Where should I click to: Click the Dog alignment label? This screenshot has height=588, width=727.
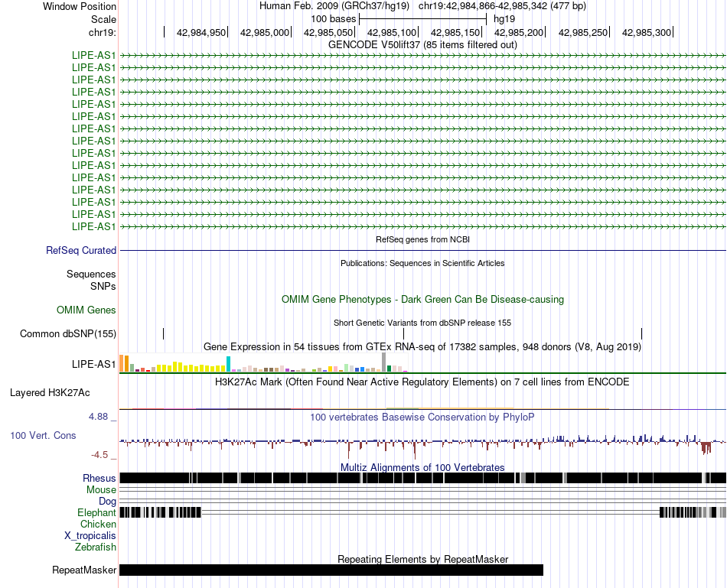pyautogui.click(x=107, y=502)
